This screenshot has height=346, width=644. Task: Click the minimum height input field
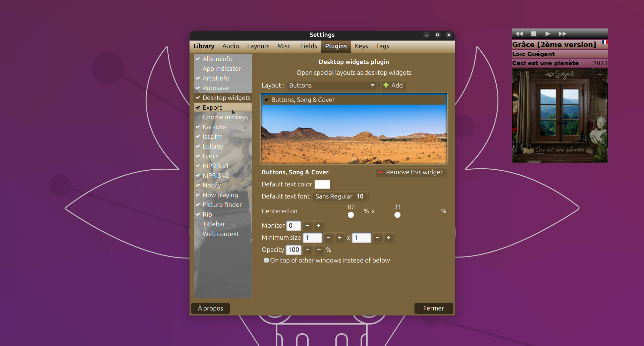click(x=361, y=238)
